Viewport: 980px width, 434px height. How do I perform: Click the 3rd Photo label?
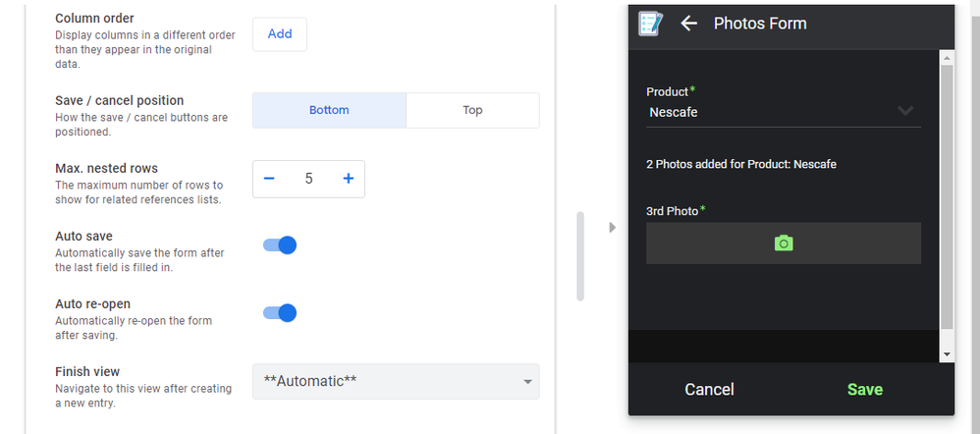pos(672,211)
